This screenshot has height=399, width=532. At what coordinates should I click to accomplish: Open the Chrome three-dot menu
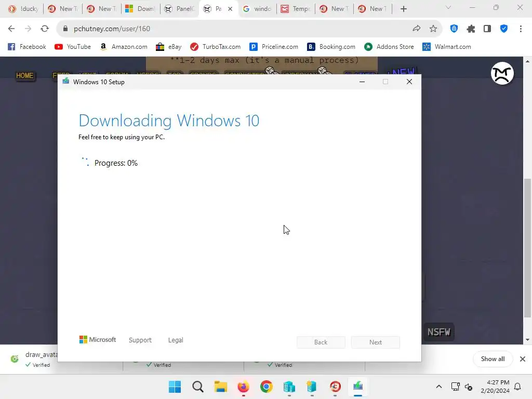521,29
